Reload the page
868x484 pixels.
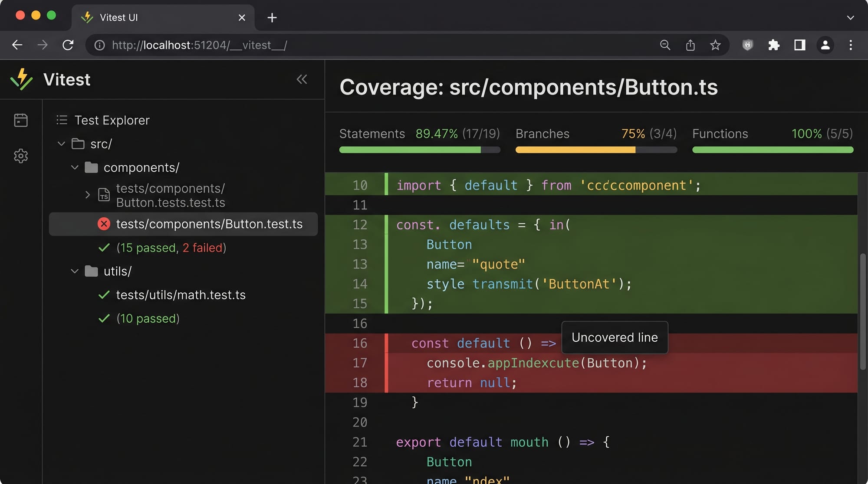pyautogui.click(x=68, y=45)
